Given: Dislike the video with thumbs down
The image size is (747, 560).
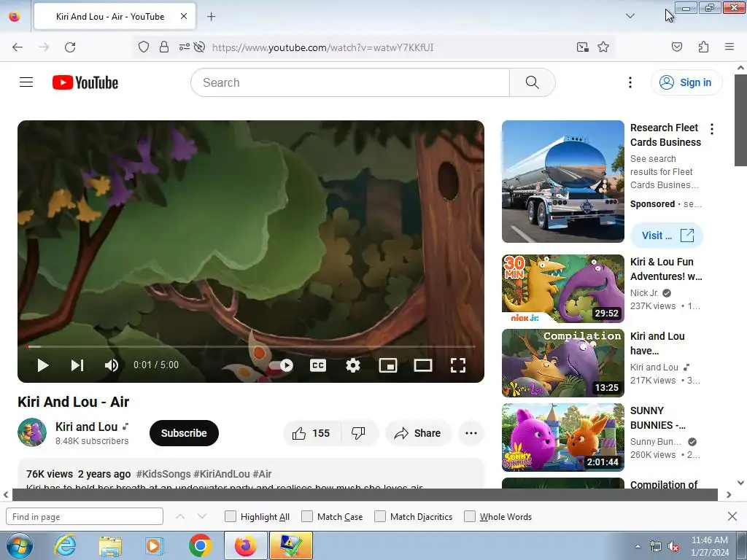Looking at the screenshot, I should [x=358, y=433].
